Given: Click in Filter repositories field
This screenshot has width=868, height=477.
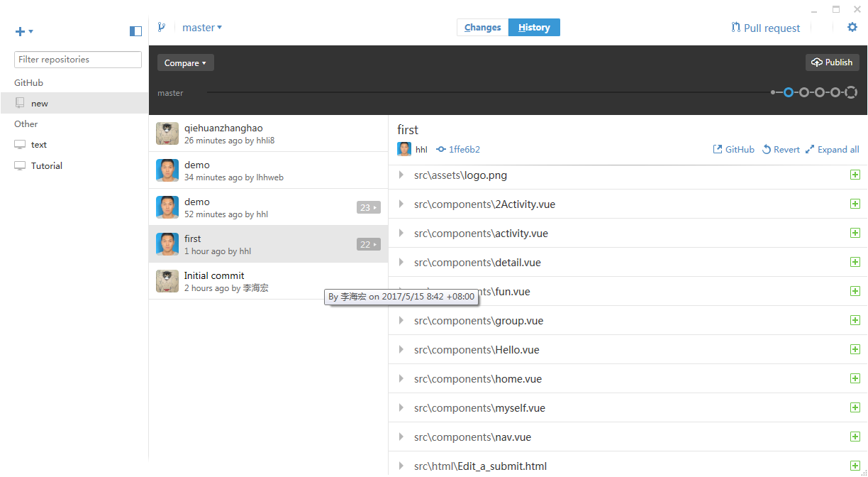Looking at the screenshot, I should 78,60.
